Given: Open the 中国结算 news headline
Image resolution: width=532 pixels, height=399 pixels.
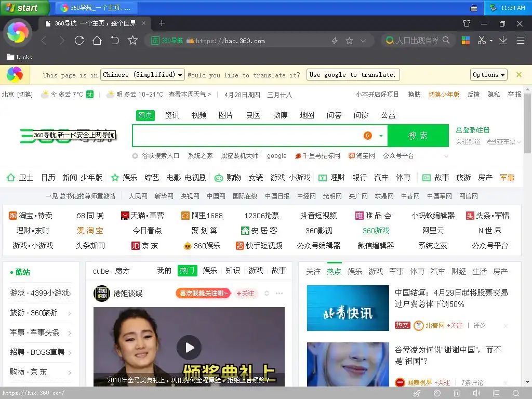Looking at the screenshot, I should 451,298.
